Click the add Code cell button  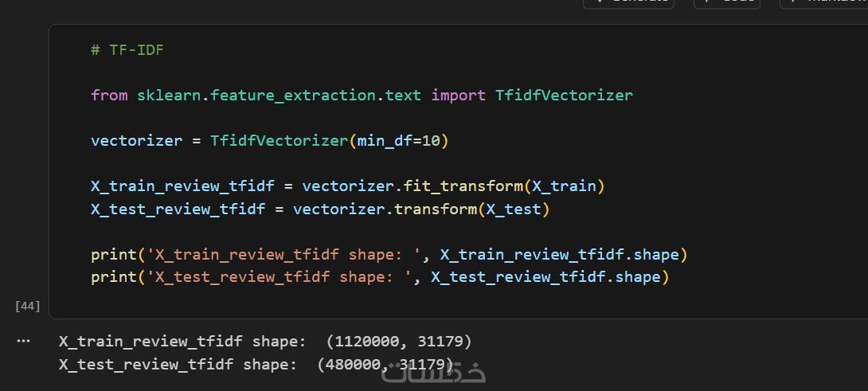[x=727, y=2]
